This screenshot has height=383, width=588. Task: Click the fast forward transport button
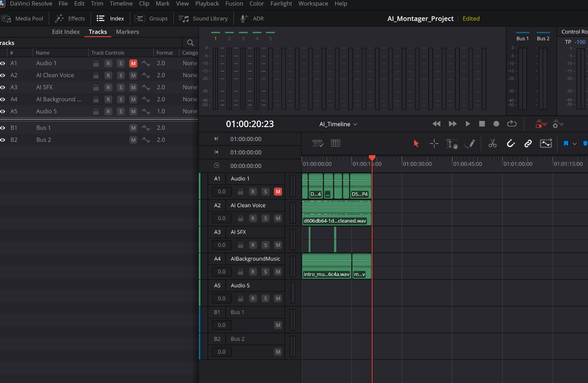[452, 124]
